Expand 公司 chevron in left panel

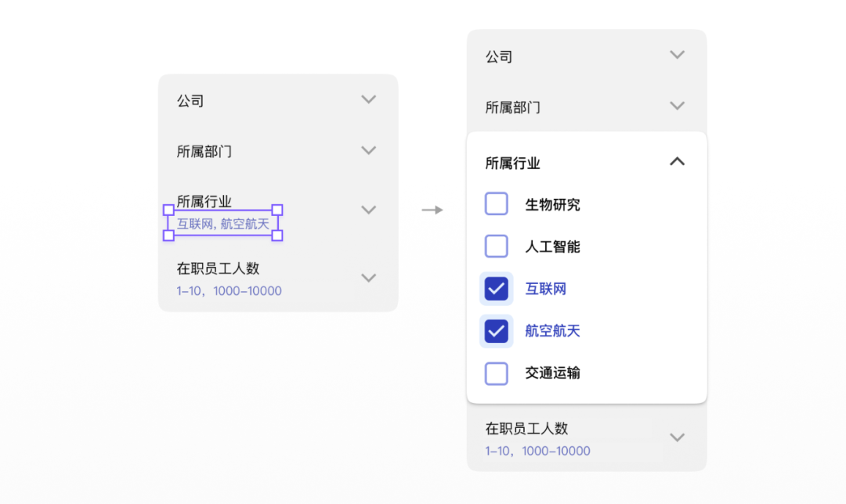pos(368,99)
